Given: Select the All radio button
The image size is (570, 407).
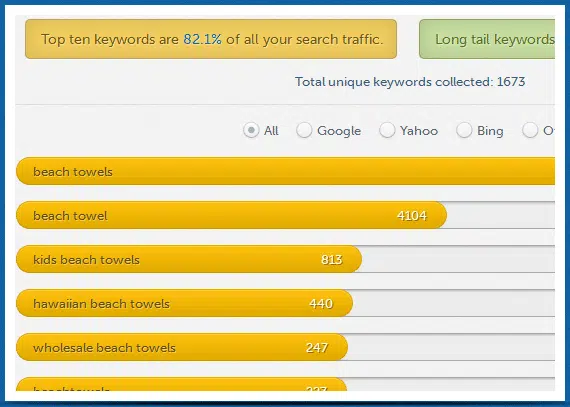Looking at the screenshot, I should tap(251, 130).
